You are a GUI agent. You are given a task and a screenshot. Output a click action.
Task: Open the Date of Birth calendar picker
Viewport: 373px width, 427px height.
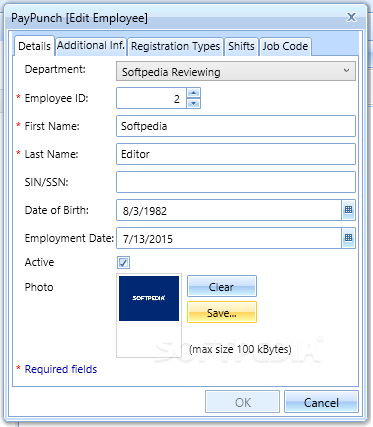[348, 210]
